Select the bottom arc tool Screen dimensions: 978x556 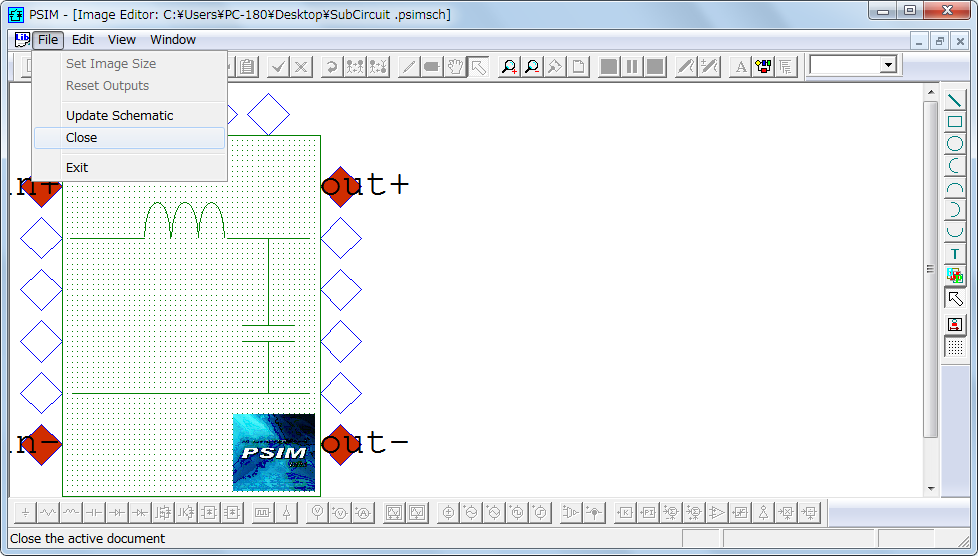(x=954, y=232)
